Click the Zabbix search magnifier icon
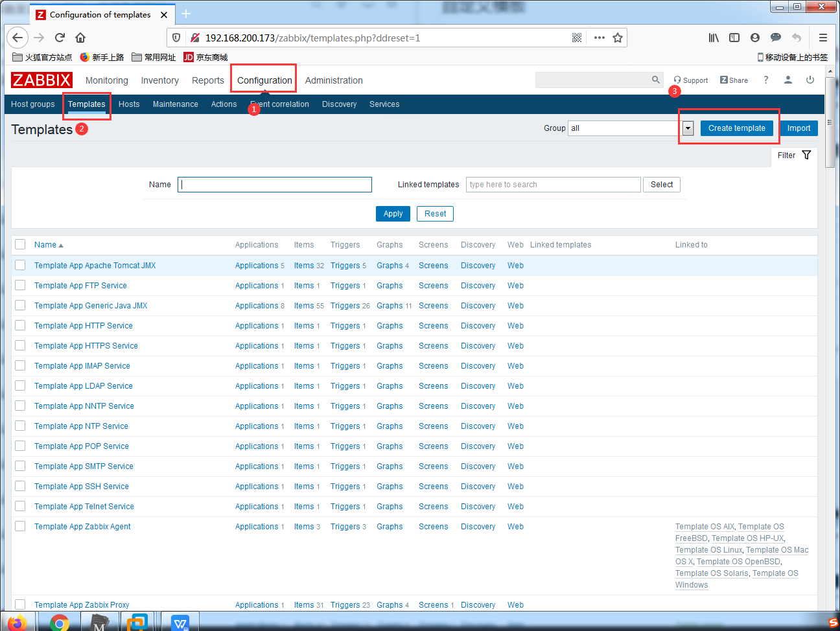Screen dimensions: 840x631 [x=656, y=80]
